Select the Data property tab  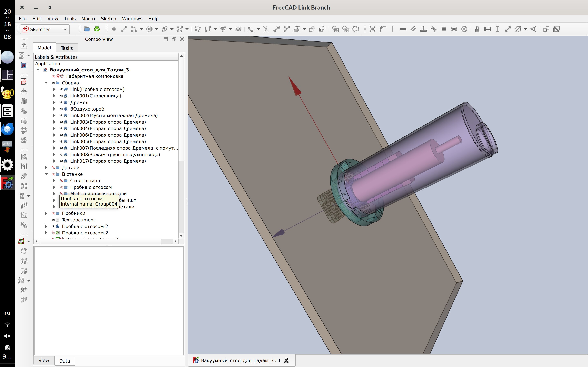(x=64, y=361)
